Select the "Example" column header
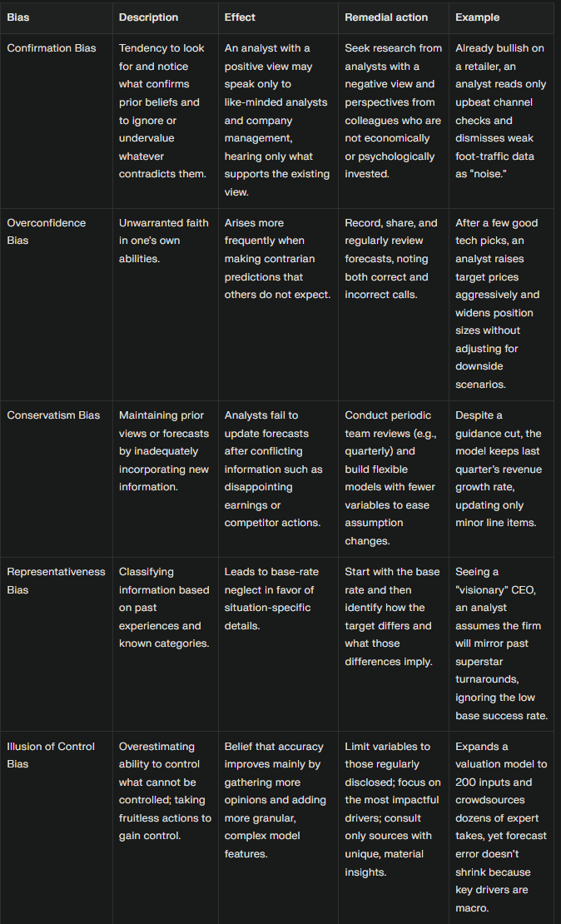This screenshot has width=561, height=924. [478, 17]
